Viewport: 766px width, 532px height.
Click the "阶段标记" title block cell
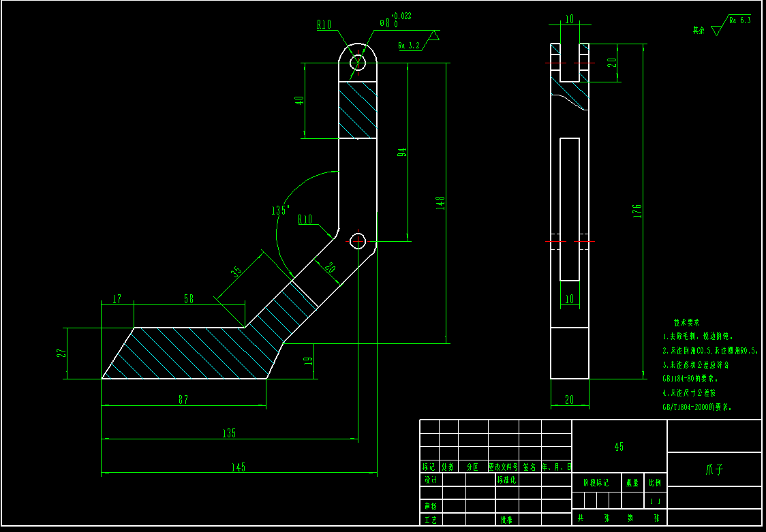(x=596, y=483)
